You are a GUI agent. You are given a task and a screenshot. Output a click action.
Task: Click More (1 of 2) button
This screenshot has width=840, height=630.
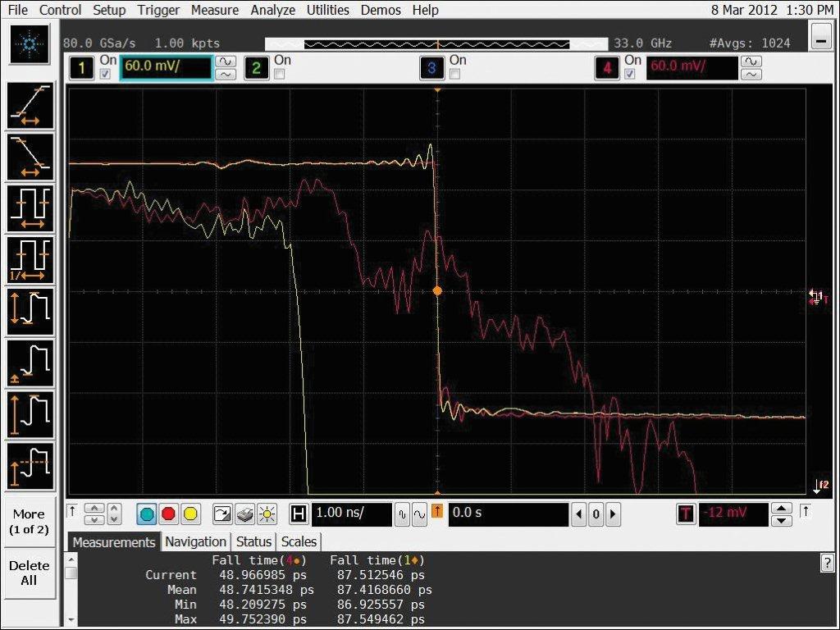click(29, 522)
